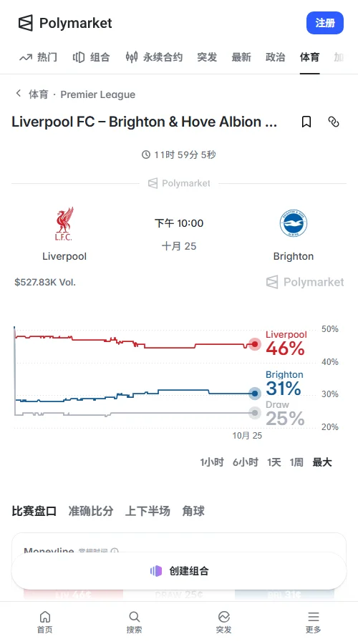Switch to the 角球 tab
This screenshot has height=644, width=358.
coord(193,511)
